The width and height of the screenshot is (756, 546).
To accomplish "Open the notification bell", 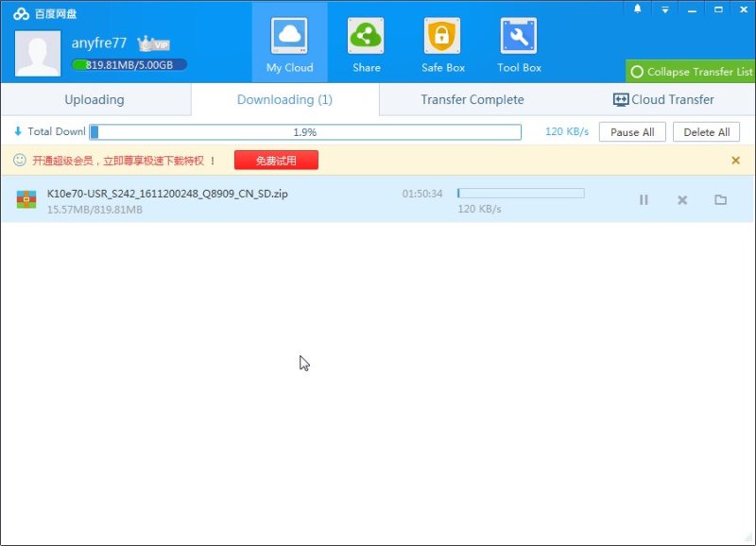I will (637, 9).
